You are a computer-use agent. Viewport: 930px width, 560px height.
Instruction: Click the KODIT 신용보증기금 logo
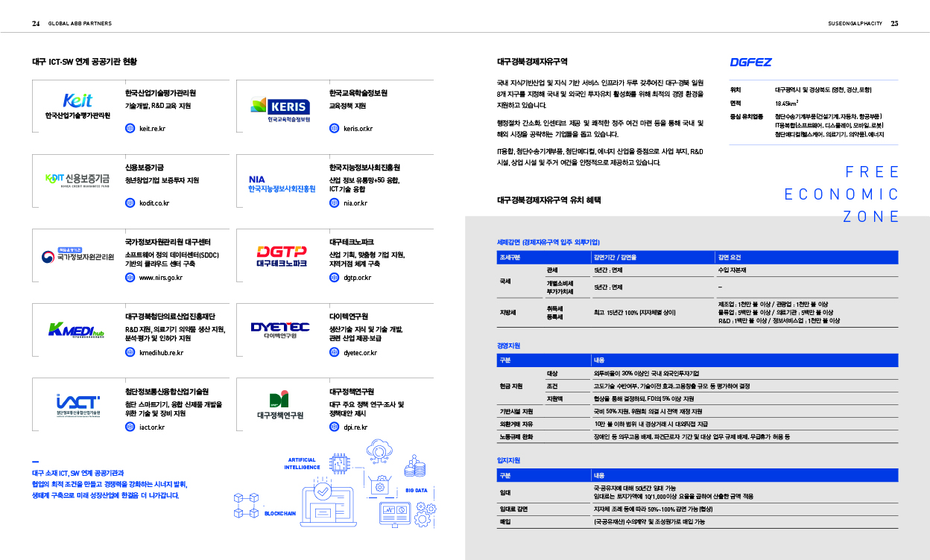click(77, 180)
